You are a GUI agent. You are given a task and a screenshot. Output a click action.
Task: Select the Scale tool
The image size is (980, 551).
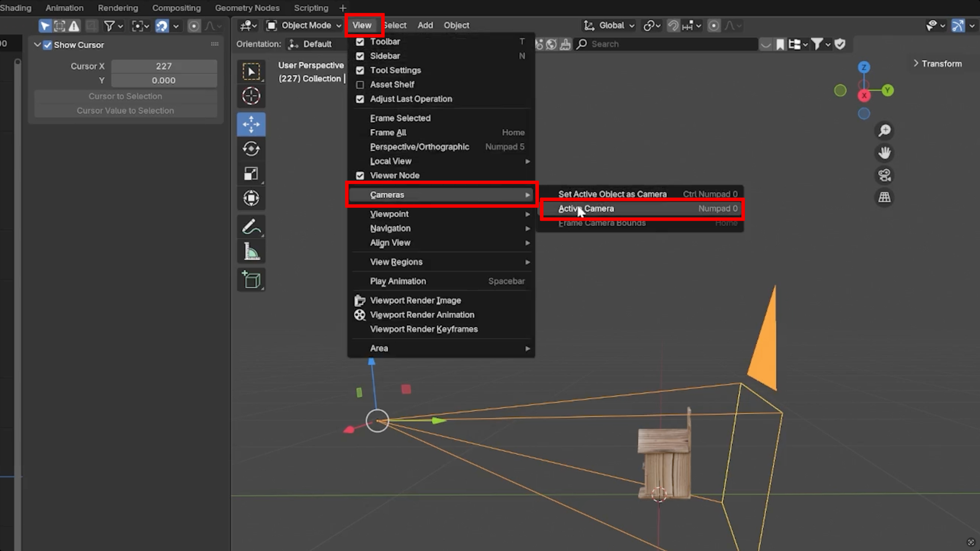(251, 173)
